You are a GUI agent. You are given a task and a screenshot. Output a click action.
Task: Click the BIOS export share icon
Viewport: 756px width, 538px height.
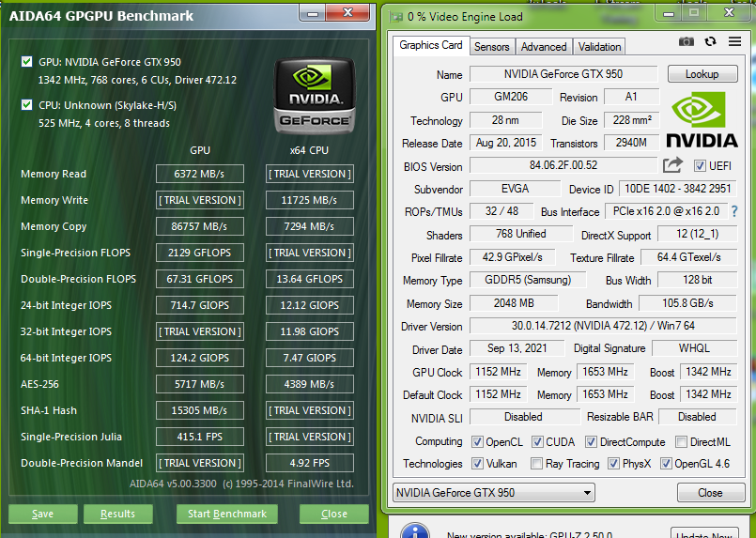point(672,165)
